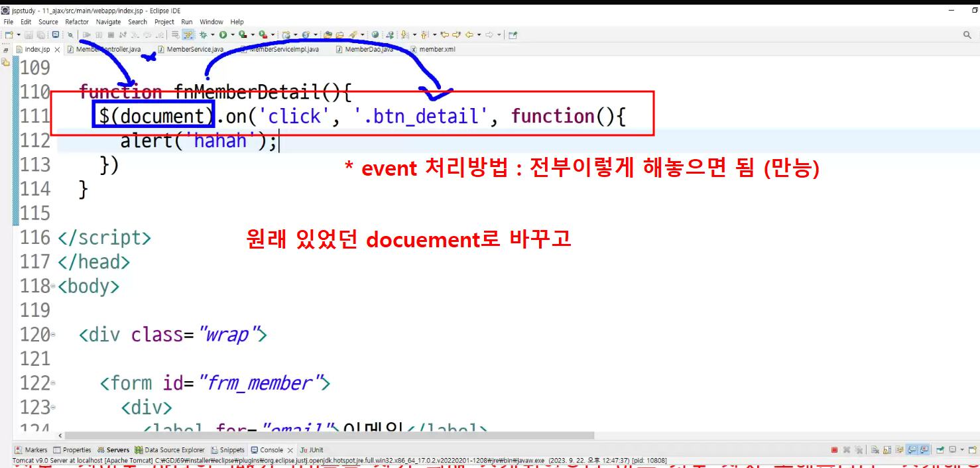This screenshot has width=980, height=468.
Task: Open dropdown next to Run icon
Action: [x=233, y=34]
